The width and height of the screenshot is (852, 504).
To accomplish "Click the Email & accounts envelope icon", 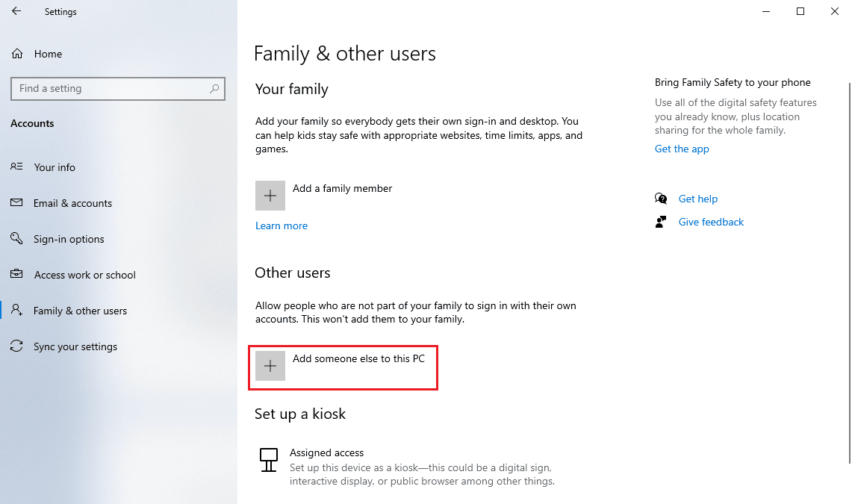I will [x=16, y=202].
